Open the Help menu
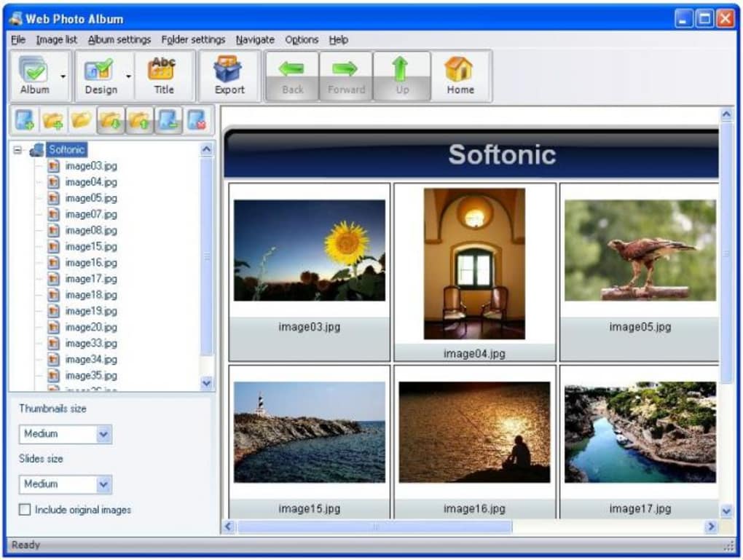The image size is (743, 560). (x=338, y=39)
